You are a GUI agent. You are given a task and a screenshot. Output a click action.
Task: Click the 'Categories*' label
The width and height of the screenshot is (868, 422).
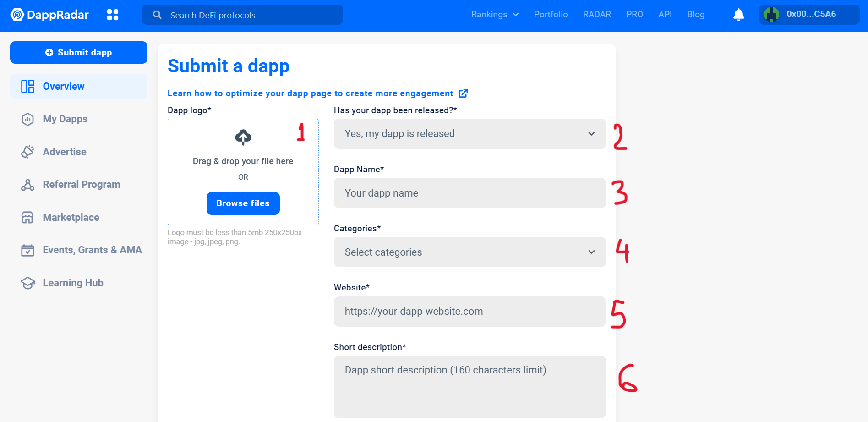point(357,228)
